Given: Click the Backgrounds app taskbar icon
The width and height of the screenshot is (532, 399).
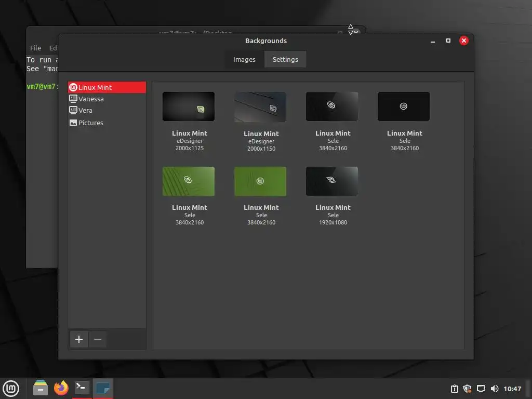Looking at the screenshot, I should point(102,388).
